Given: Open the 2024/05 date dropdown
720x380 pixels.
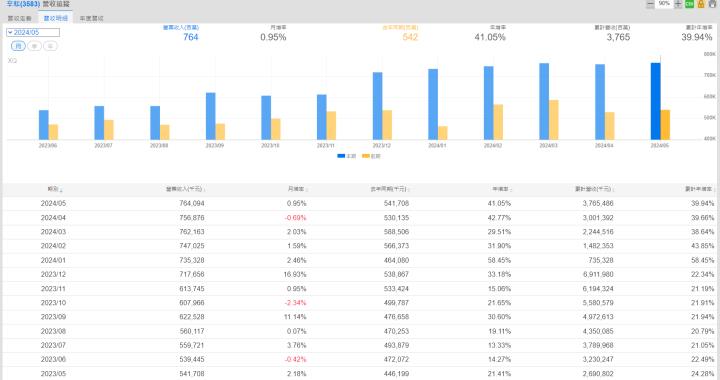Looking at the screenshot, I should coord(33,33).
